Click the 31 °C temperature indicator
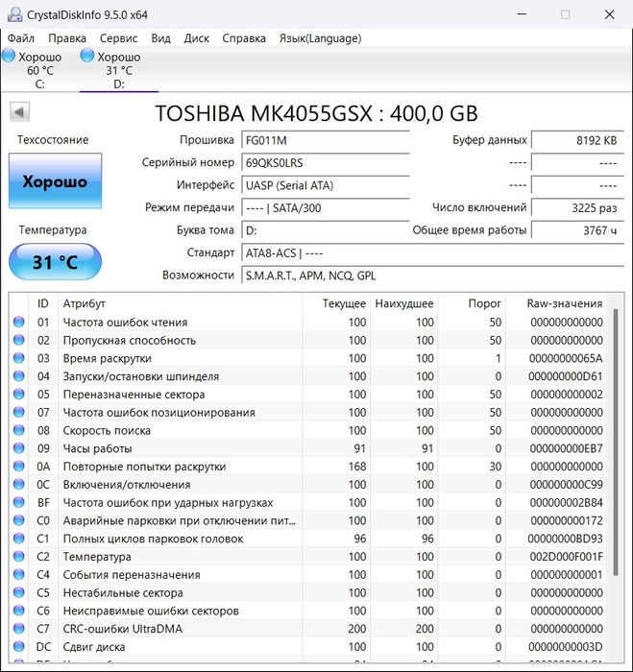 (x=56, y=262)
